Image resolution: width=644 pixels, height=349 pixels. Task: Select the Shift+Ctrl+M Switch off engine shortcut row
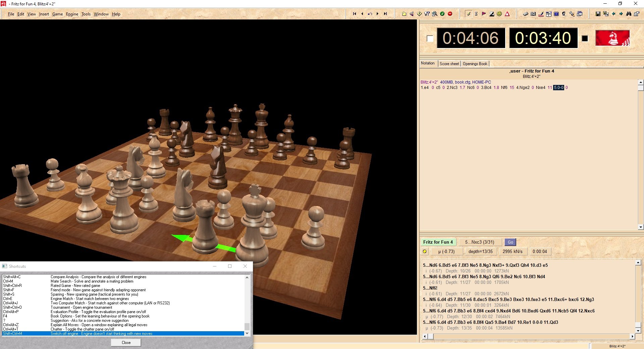pyautogui.click(x=123, y=334)
